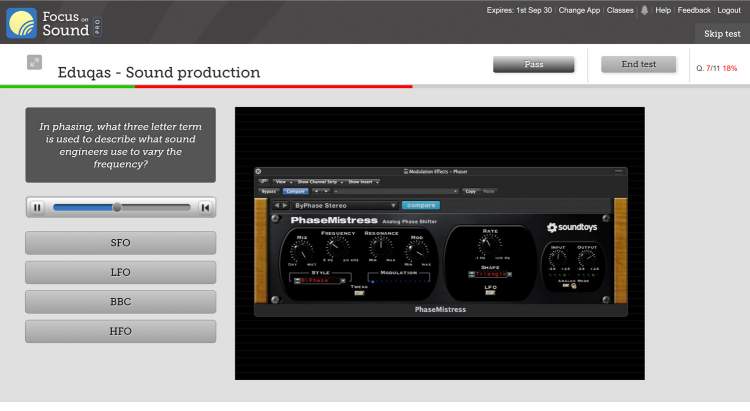Image resolution: width=750 pixels, height=411 pixels.
Task: Click the Rate knob in PhaseMistress
Action: click(x=489, y=245)
